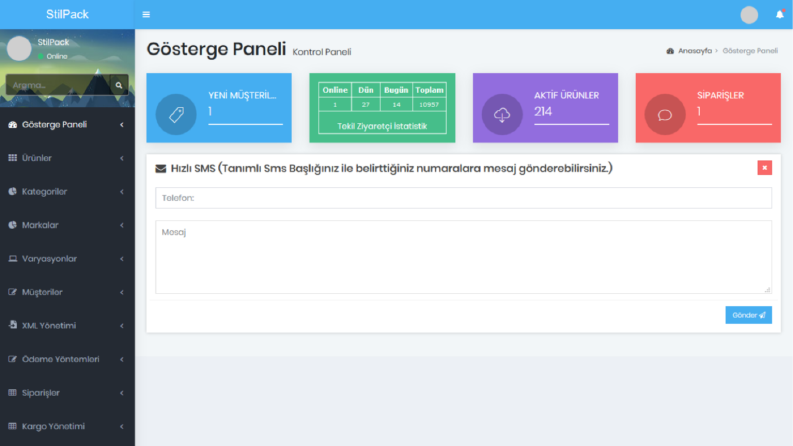The width and height of the screenshot is (793, 446).
Task: Open the Gösterge Paneli menu item
Action: tap(67, 124)
